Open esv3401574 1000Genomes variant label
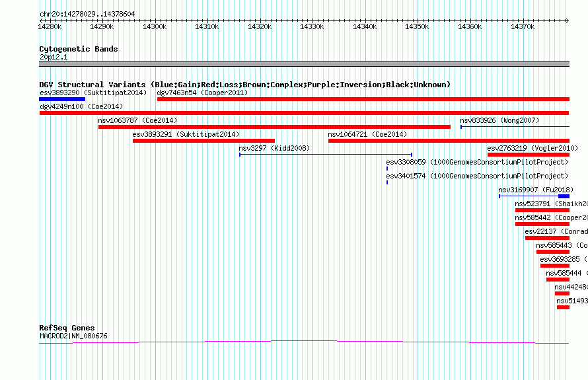Image resolution: width=588 pixels, height=380 pixels. (478, 176)
